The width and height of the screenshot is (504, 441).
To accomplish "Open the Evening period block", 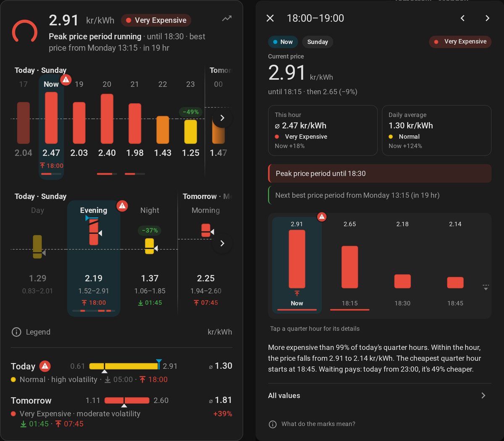I will click(94, 258).
